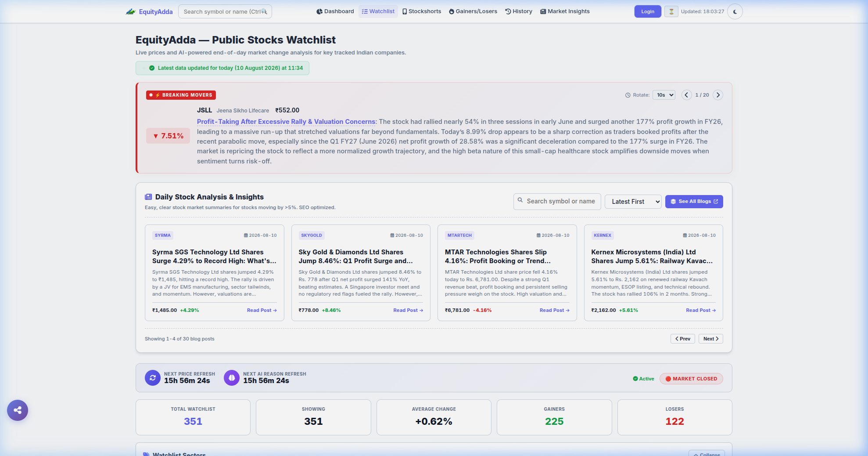Open Stockshorts section

tap(422, 11)
